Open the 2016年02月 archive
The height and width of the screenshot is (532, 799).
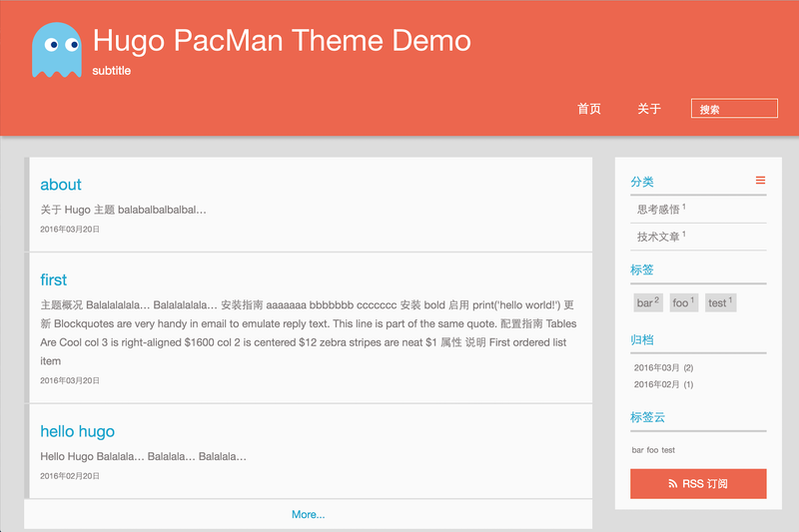[663, 384]
